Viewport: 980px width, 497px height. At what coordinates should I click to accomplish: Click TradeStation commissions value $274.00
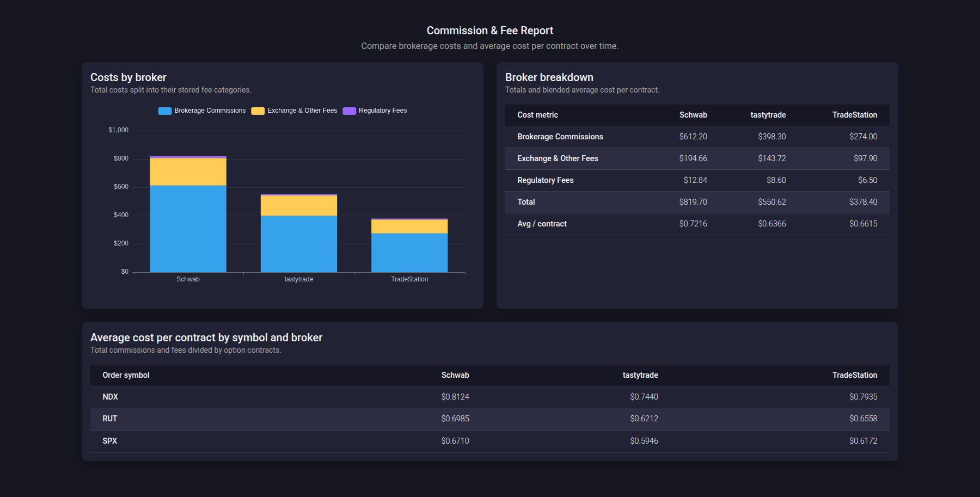863,137
